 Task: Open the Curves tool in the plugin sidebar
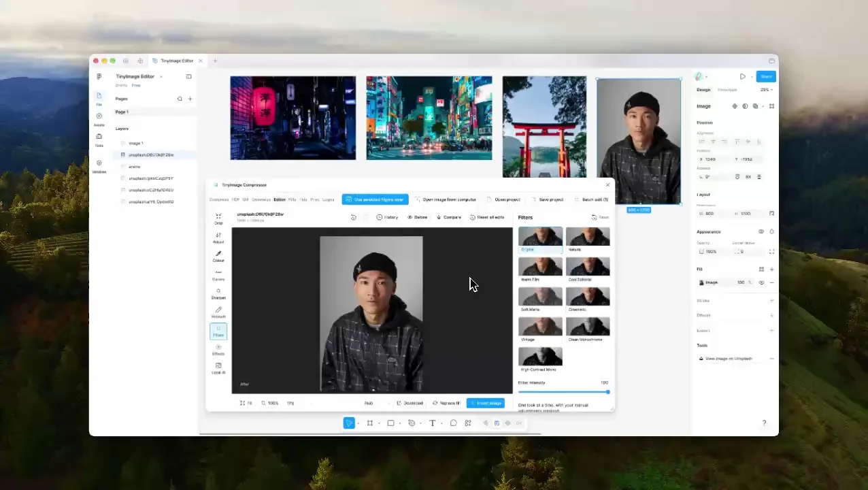(x=218, y=275)
